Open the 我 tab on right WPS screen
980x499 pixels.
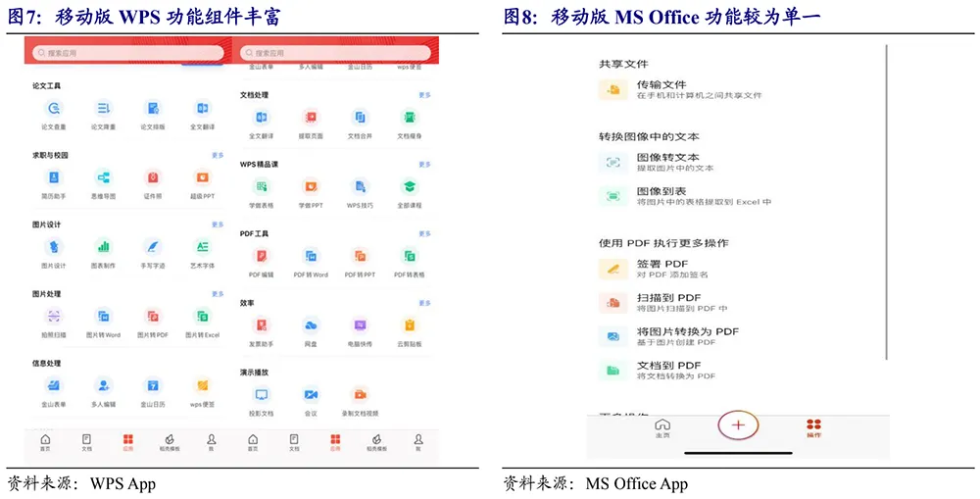(418, 443)
